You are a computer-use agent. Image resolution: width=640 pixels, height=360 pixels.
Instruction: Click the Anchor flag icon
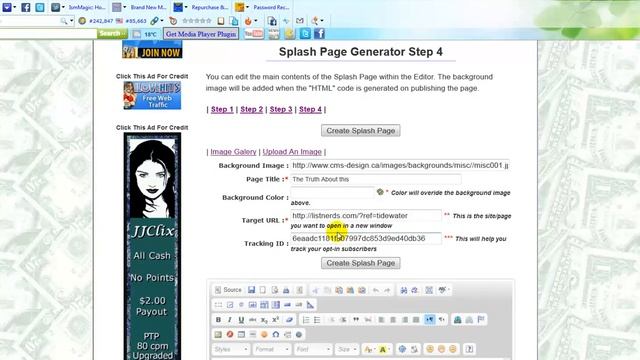481,319
